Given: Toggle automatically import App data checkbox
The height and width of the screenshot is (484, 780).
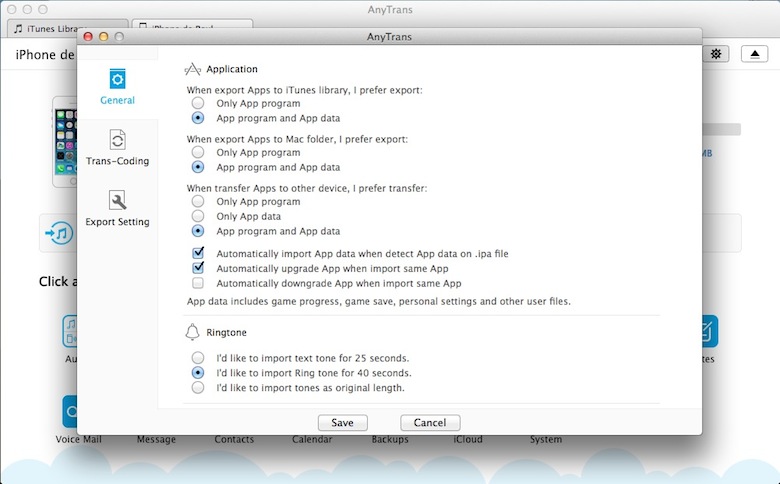Looking at the screenshot, I should 198,253.
